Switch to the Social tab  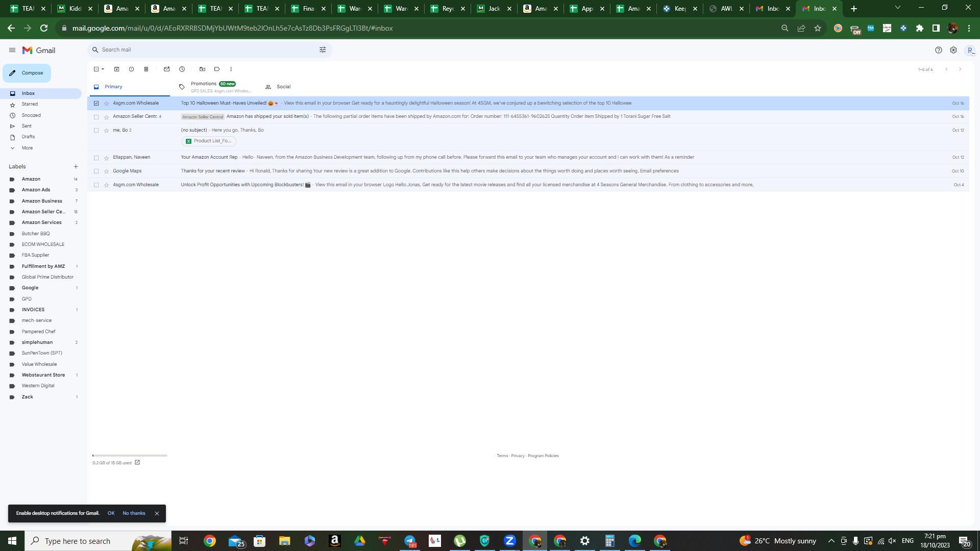(284, 87)
